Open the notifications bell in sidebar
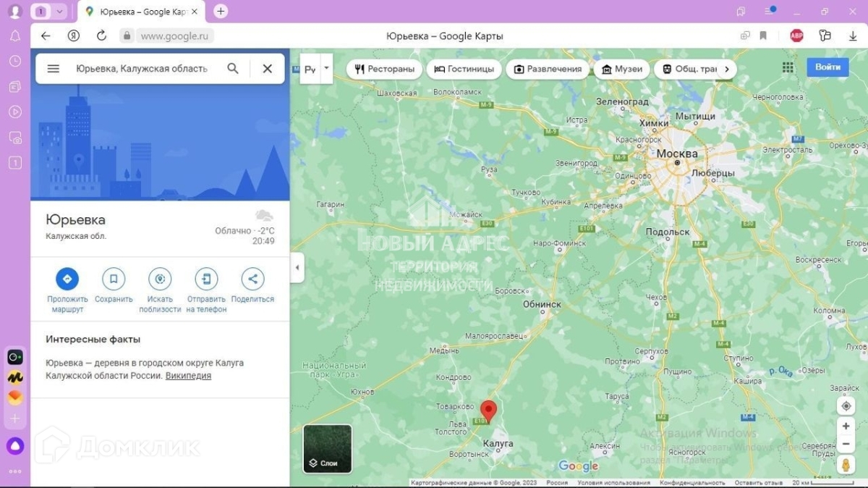This screenshot has width=868, height=488. [15, 36]
